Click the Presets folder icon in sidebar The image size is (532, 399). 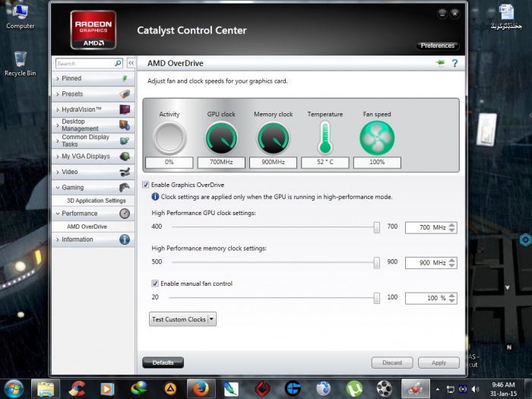click(x=125, y=93)
